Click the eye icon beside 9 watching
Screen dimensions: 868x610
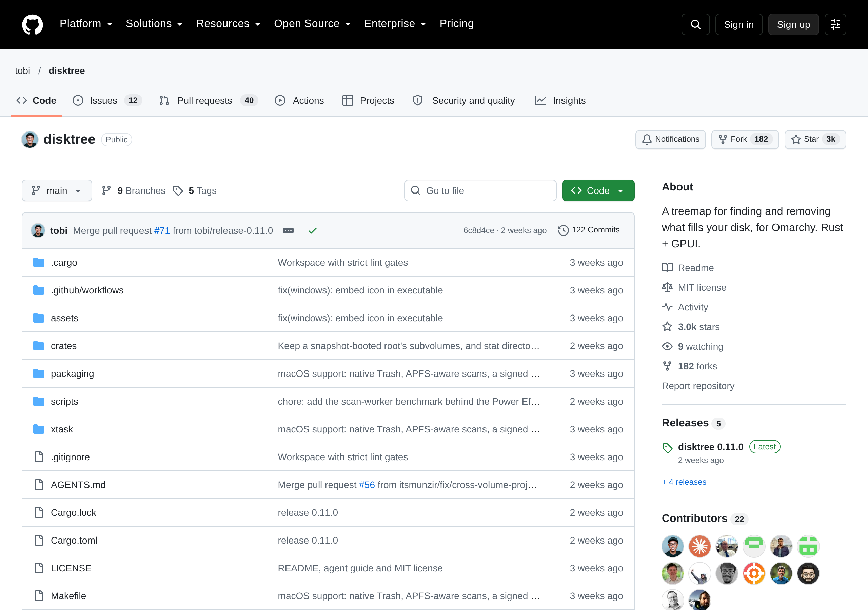(667, 346)
